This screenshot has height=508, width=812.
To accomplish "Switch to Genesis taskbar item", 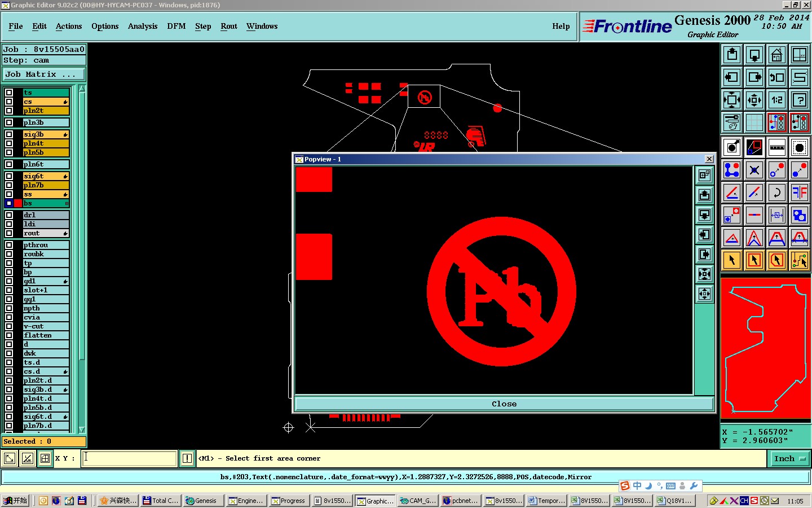I will click(x=203, y=501).
